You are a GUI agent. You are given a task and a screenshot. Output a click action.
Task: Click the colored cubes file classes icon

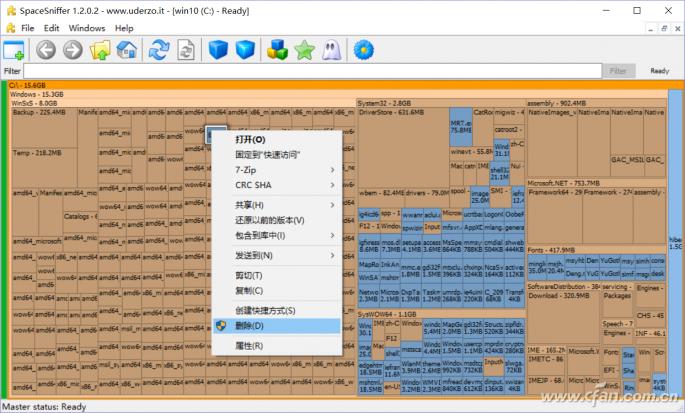277,50
